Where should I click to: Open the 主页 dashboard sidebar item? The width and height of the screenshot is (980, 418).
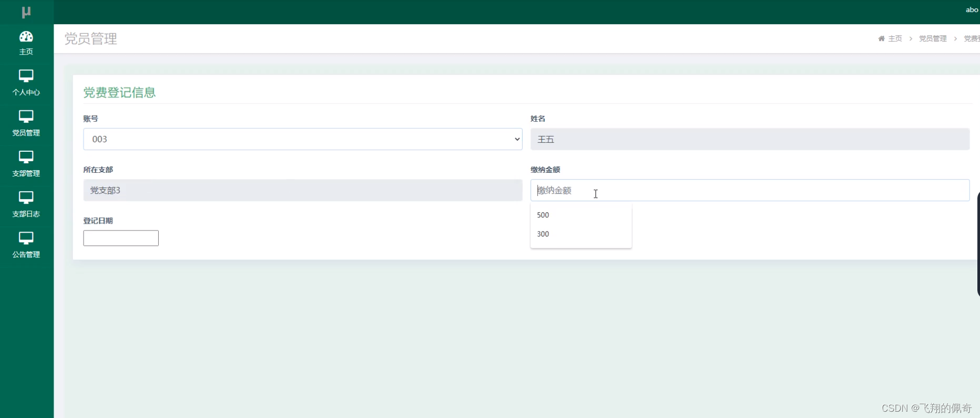pos(26,44)
